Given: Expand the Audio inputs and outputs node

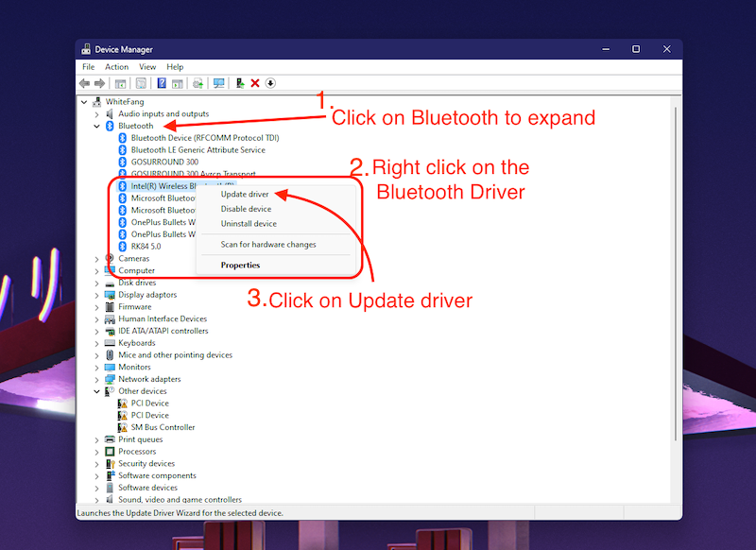Looking at the screenshot, I should (x=97, y=113).
